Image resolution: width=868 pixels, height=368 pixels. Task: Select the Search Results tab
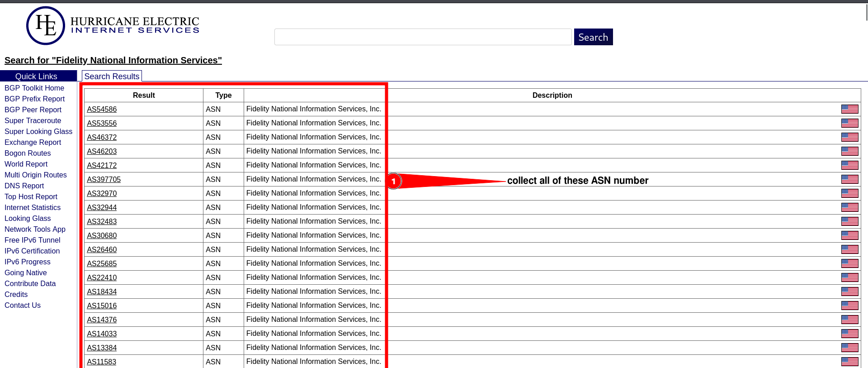click(x=112, y=76)
